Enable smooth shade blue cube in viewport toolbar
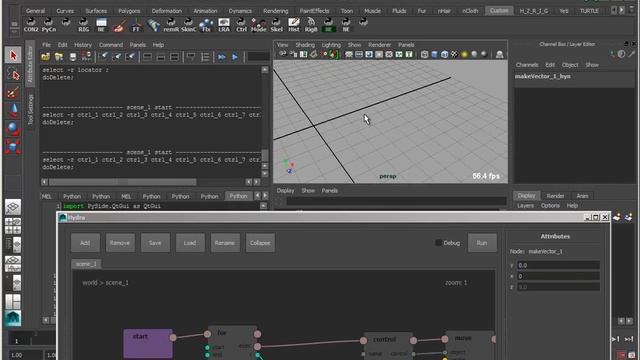 pos(435,54)
